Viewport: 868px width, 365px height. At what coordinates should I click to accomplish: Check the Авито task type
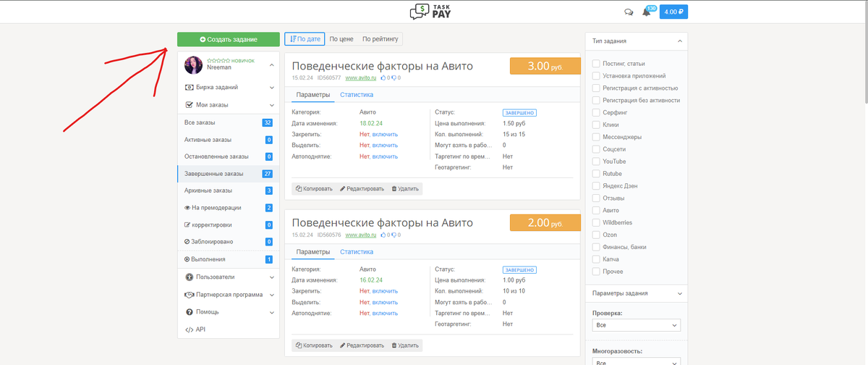coord(596,211)
